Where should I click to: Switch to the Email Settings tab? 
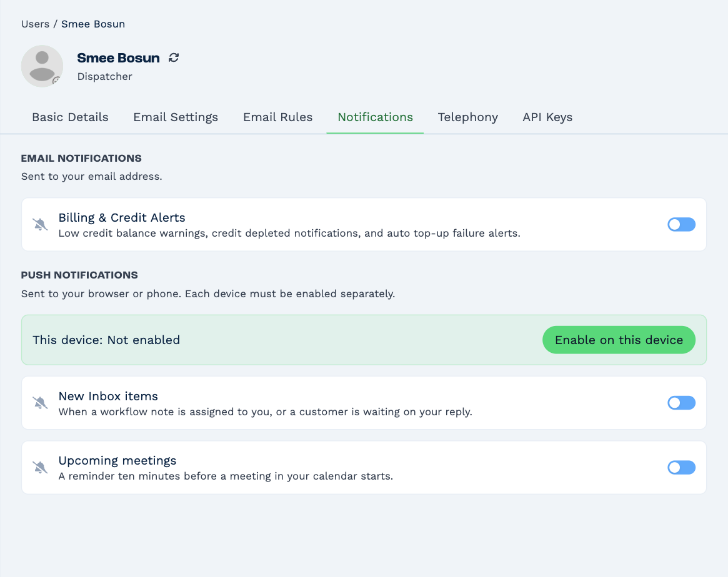pos(176,117)
